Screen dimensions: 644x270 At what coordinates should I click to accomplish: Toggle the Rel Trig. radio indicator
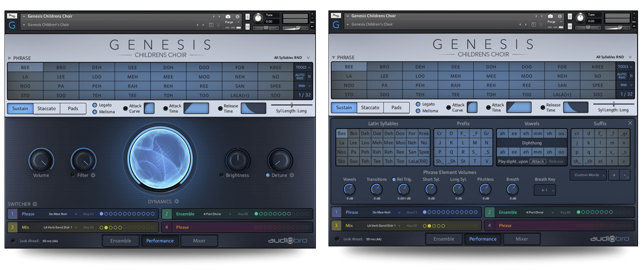point(394,180)
